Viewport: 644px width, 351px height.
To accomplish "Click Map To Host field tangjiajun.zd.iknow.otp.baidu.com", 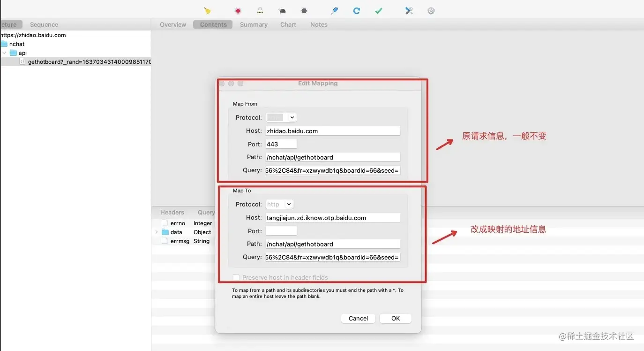I will (333, 218).
